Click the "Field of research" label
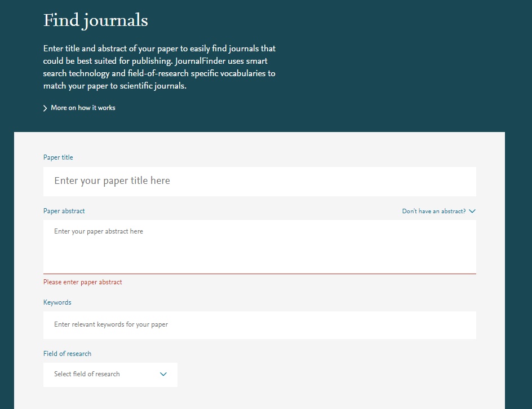Viewport: 532px width, 409px height. (67, 354)
